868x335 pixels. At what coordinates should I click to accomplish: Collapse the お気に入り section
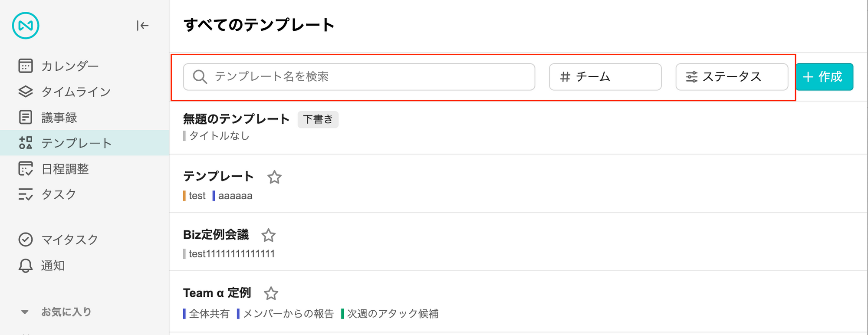(25, 312)
